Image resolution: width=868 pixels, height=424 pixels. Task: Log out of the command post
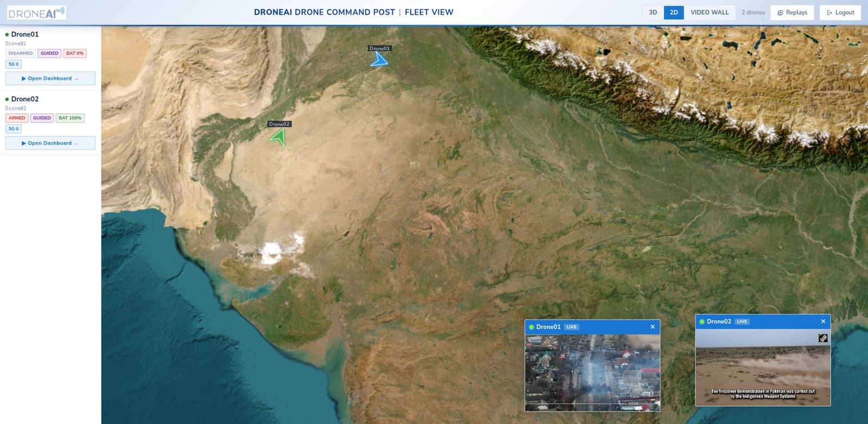pos(840,12)
